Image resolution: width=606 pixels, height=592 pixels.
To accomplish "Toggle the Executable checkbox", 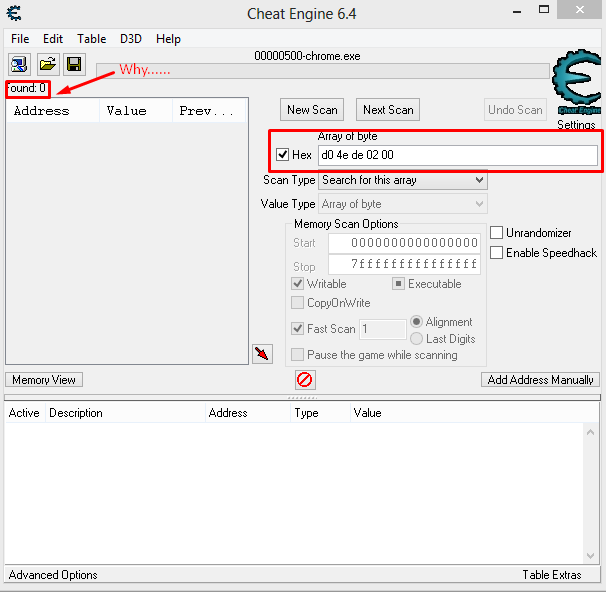I will pos(398,284).
